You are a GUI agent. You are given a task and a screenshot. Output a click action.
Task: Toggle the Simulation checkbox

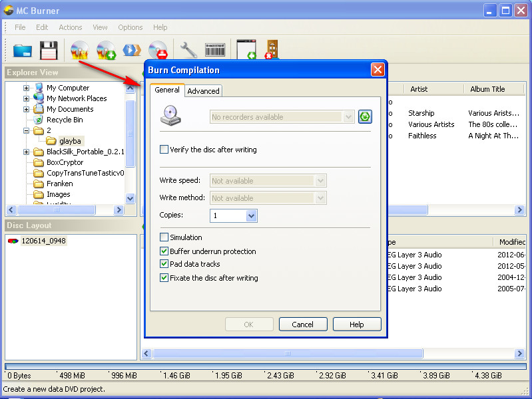164,237
